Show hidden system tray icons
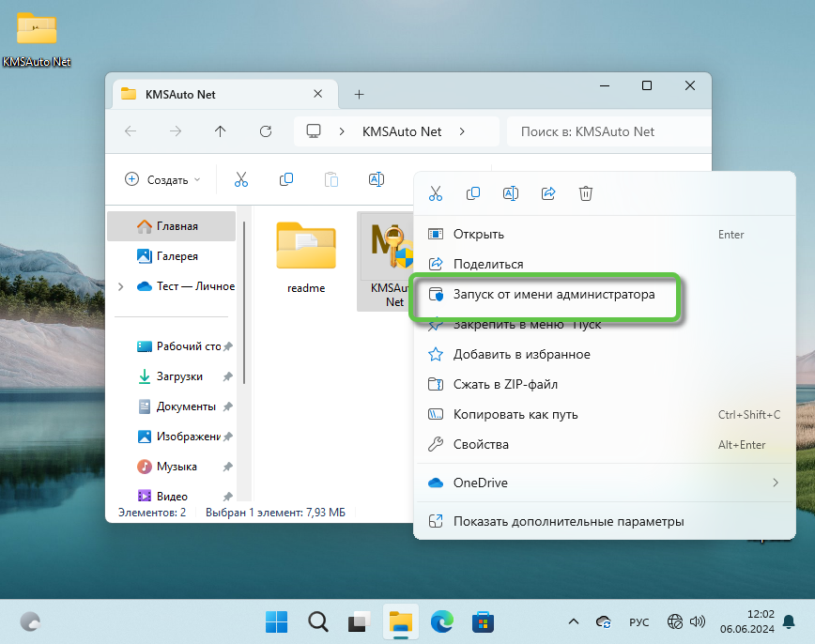The height and width of the screenshot is (644, 815). [574, 621]
